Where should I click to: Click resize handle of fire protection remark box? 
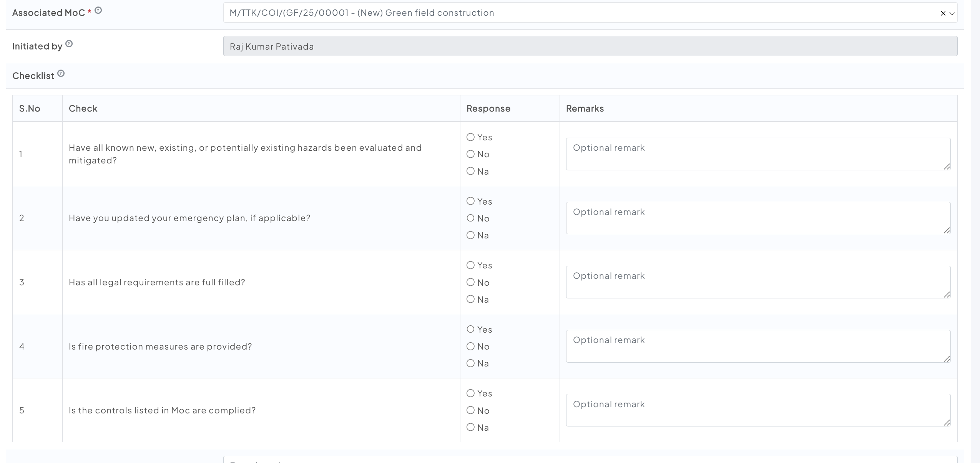coord(947,359)
